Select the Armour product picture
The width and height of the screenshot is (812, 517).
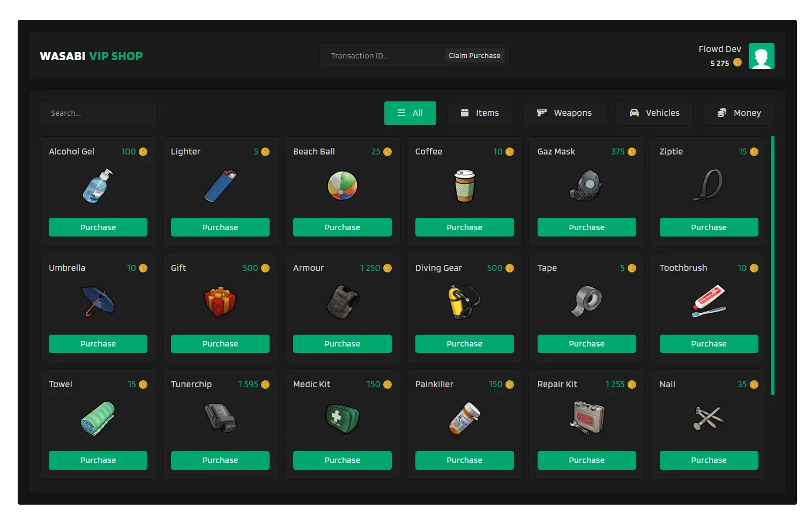342,302
